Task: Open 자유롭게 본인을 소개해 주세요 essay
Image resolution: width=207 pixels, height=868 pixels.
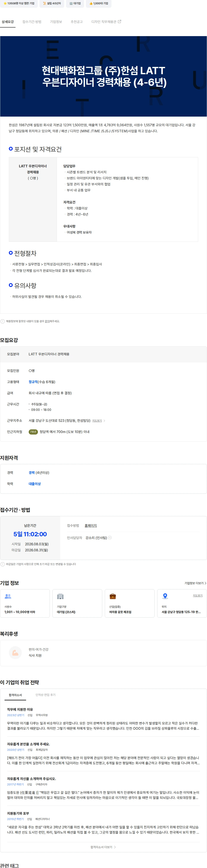Action: click(28, 744)
